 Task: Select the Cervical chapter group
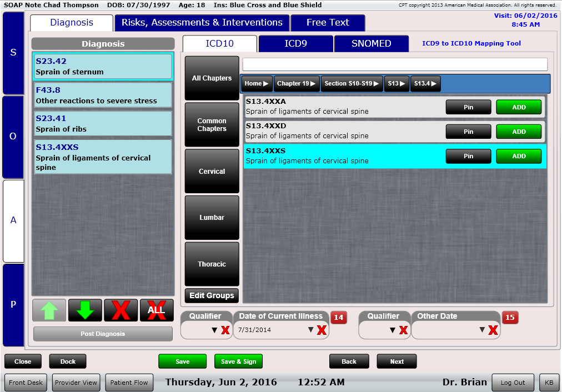pos(212,172)
